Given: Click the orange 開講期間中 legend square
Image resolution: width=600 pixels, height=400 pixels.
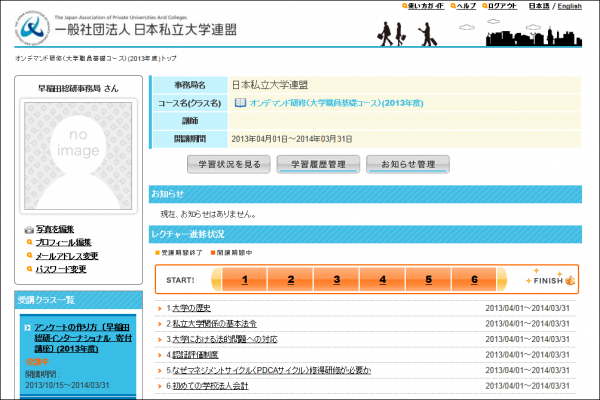Looking at the screenshot, I should point(213,253).
